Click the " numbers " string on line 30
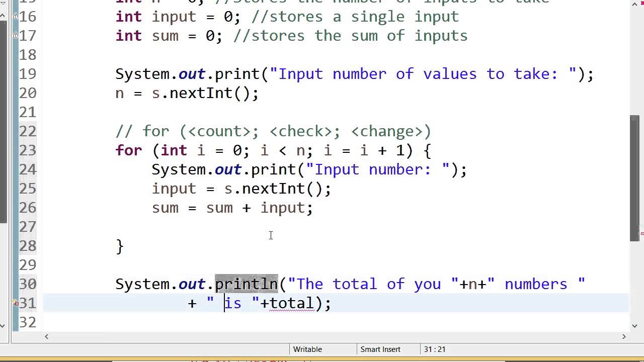 [536, 284]
